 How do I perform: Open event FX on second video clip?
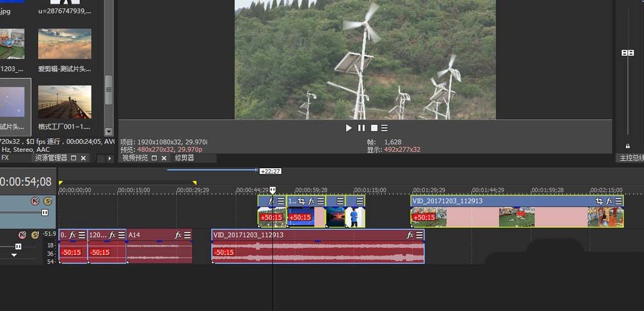(311, 201)
